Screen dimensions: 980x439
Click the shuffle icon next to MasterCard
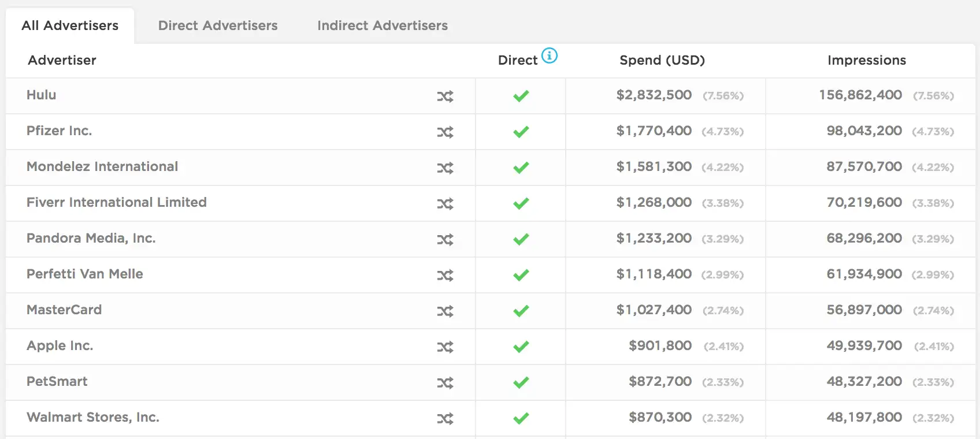point(445,311)
